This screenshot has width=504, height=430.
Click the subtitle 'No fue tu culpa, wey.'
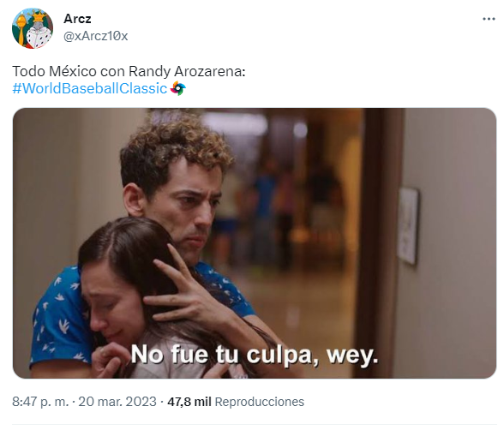tap(255, 355)
